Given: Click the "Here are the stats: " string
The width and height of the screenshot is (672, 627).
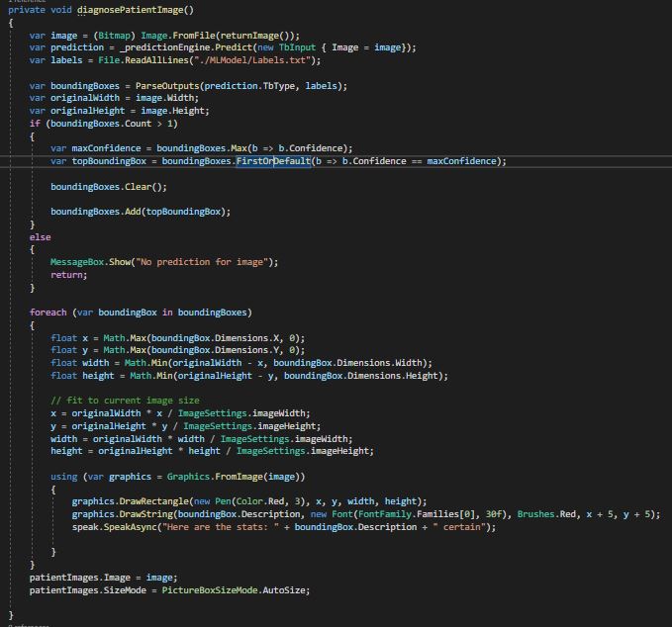Looking at the screenshot, I should point(221,527).
